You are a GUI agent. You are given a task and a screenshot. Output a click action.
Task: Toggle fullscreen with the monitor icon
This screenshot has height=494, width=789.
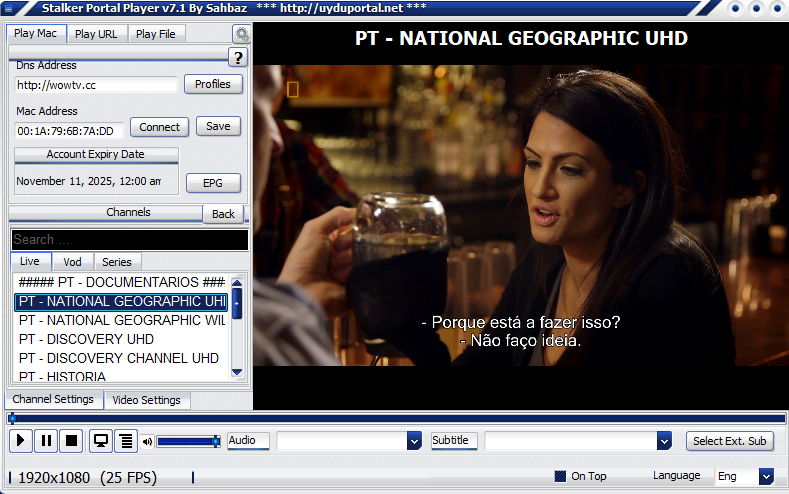[101, 441]
